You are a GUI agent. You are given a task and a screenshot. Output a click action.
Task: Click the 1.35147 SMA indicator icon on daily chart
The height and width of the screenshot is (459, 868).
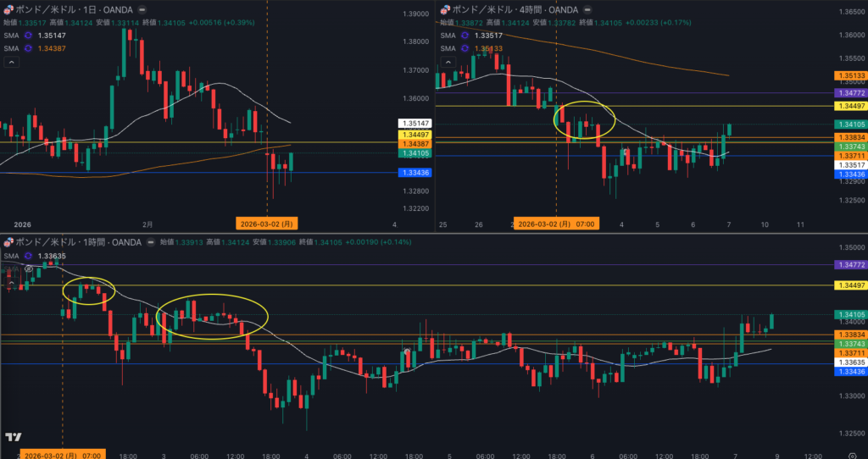(27, 36)
